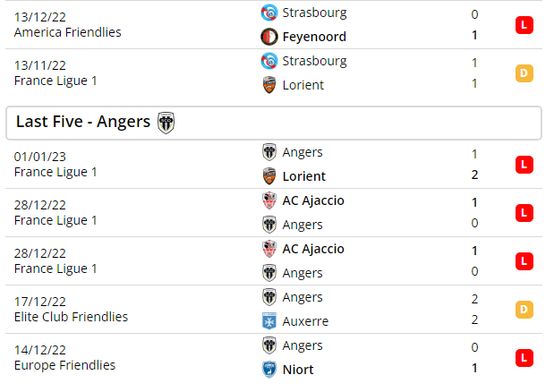Open the Feyenoord team link
The image size is (554, 392).
(314, 37)
